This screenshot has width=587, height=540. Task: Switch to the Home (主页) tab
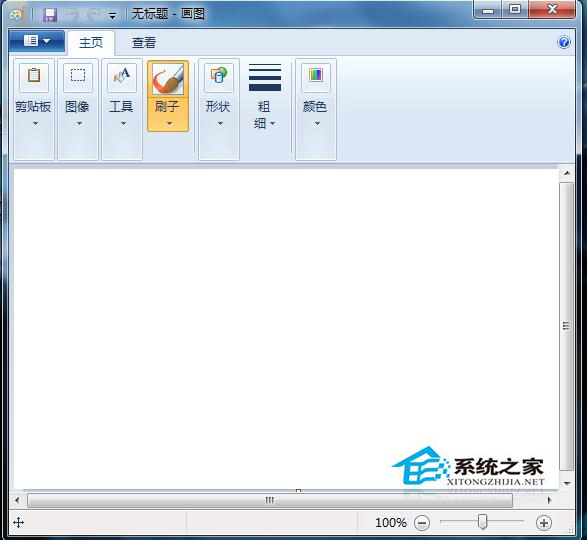91,43
